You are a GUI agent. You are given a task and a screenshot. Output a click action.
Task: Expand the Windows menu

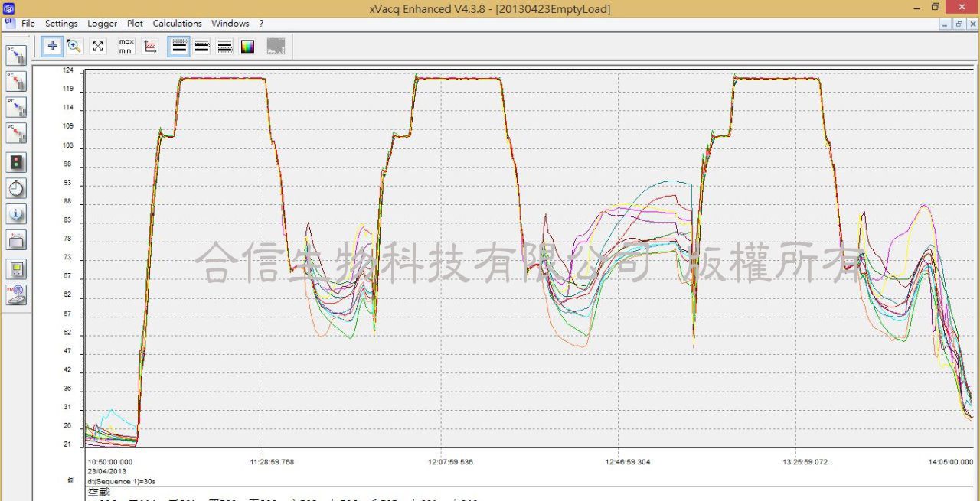coord(230,24)
